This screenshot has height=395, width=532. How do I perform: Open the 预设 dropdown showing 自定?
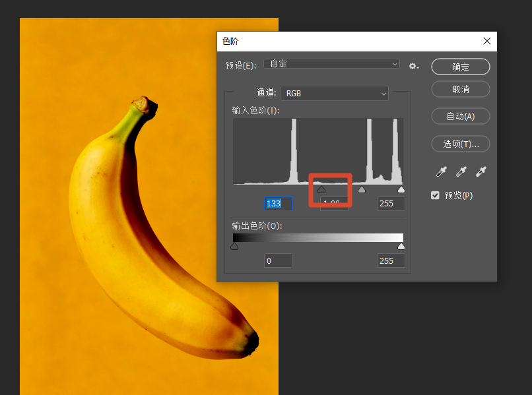click(331, 64)
